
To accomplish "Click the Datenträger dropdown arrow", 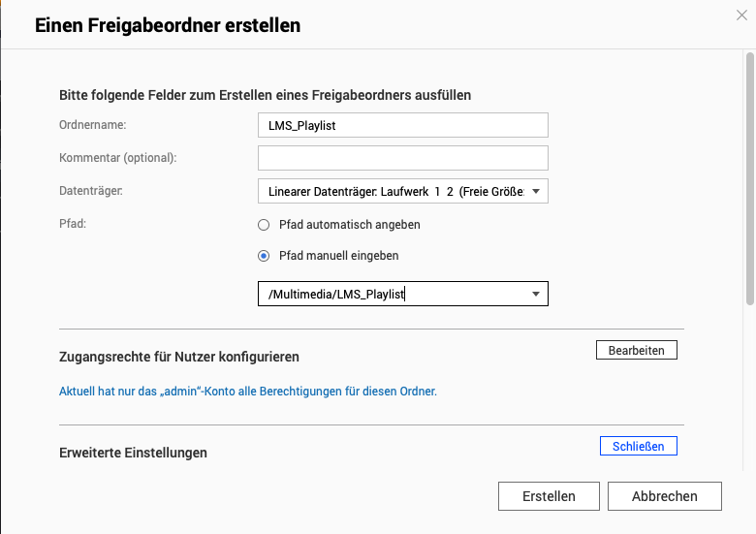I will (x=537, y=191).
